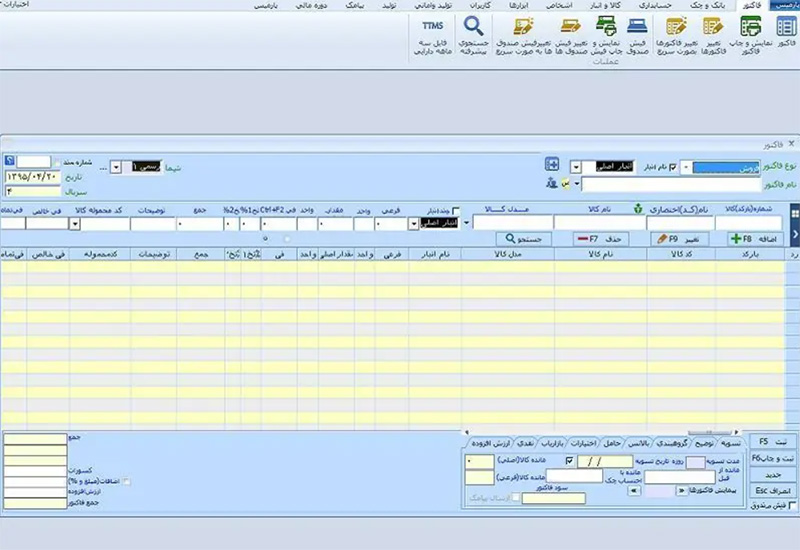Screen dimensions: 800x550
Task: Click the Invoice (فاکتور) ribbon icon
Action: (x=786, y=27)
